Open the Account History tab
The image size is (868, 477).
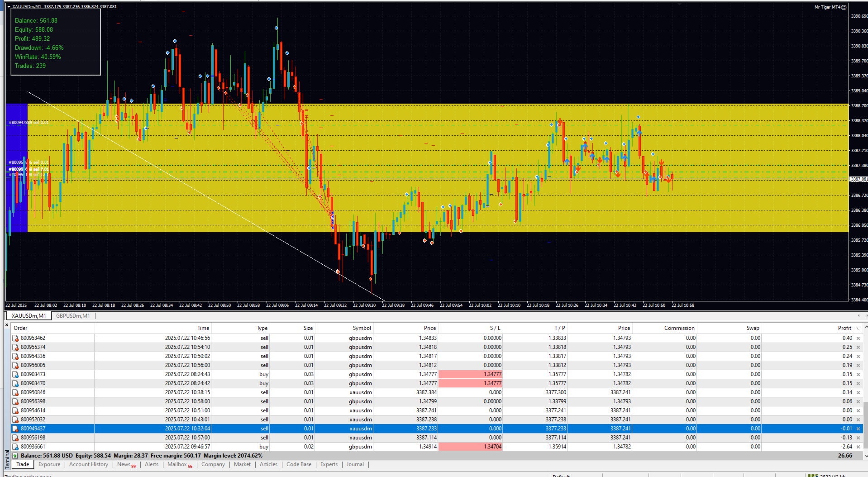(89, 464)
